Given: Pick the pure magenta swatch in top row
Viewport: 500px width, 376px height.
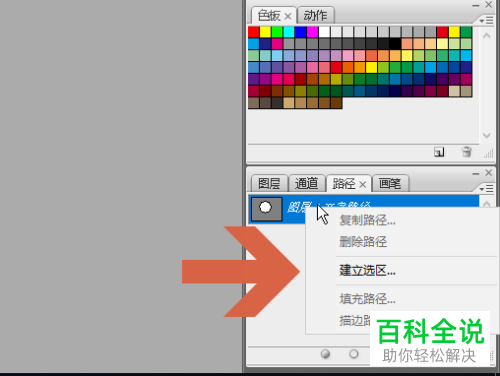Looking at the screenshot, I should [x=312, y=32].
